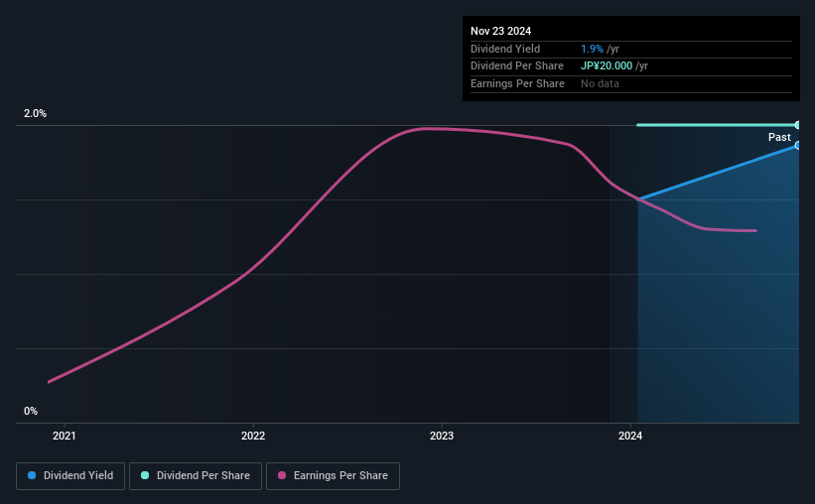Select the blue dividend yield end-point marker
Viewport: 815px width, 504px height.
tap(797, 146)
